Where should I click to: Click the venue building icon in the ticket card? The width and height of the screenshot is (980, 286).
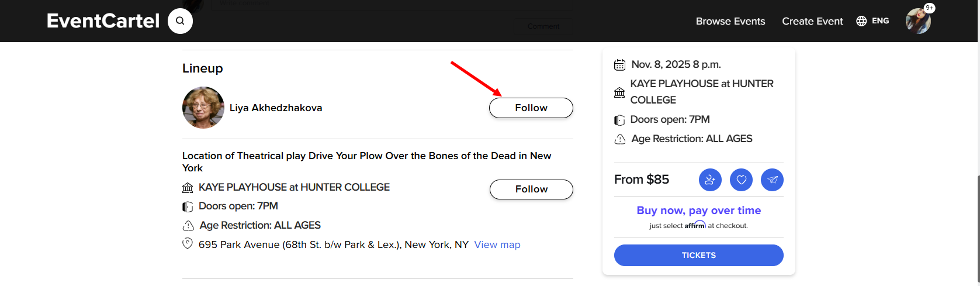tap(619, 92)
